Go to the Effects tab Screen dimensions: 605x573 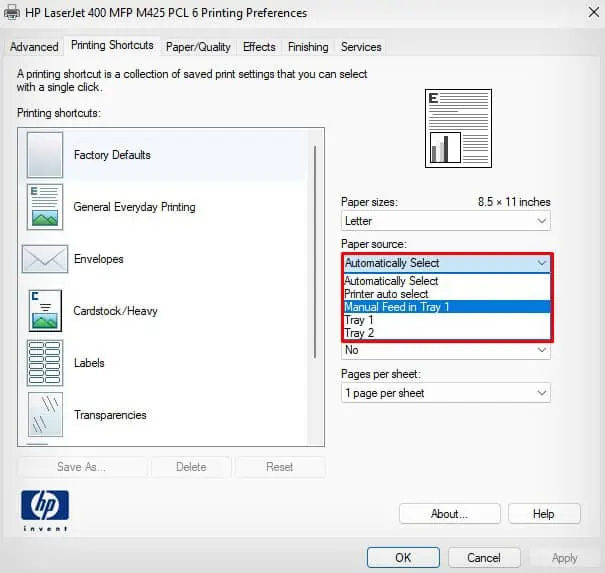click(259, 47)
